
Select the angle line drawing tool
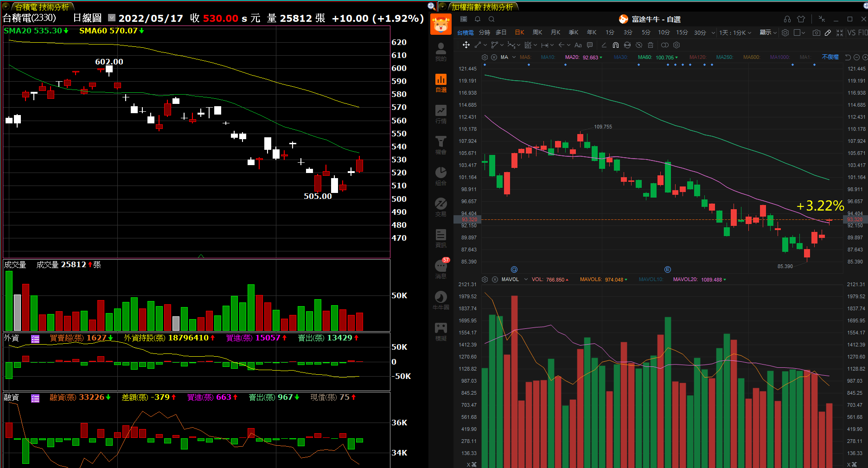(x=604, y=45)
